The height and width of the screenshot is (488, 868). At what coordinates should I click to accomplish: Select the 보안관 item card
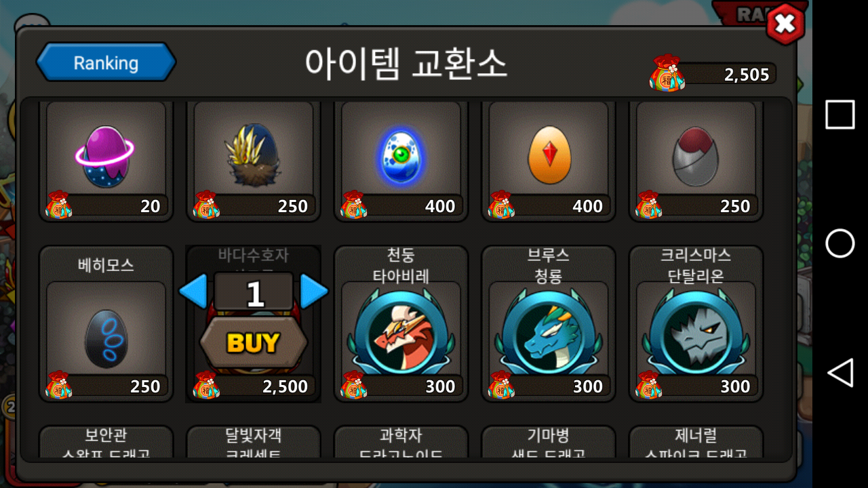click(x=106, y=442)
